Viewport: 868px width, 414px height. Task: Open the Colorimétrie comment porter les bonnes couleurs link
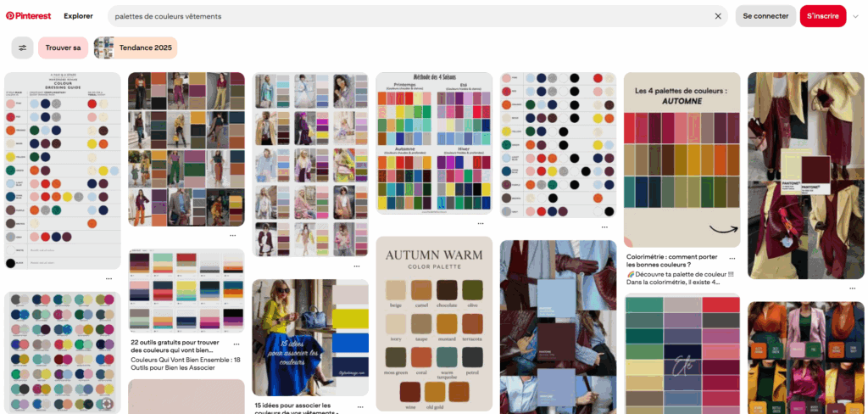point(672,261)
